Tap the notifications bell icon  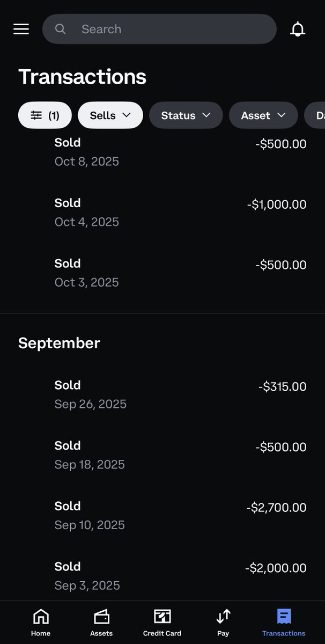tap(298, 29)
